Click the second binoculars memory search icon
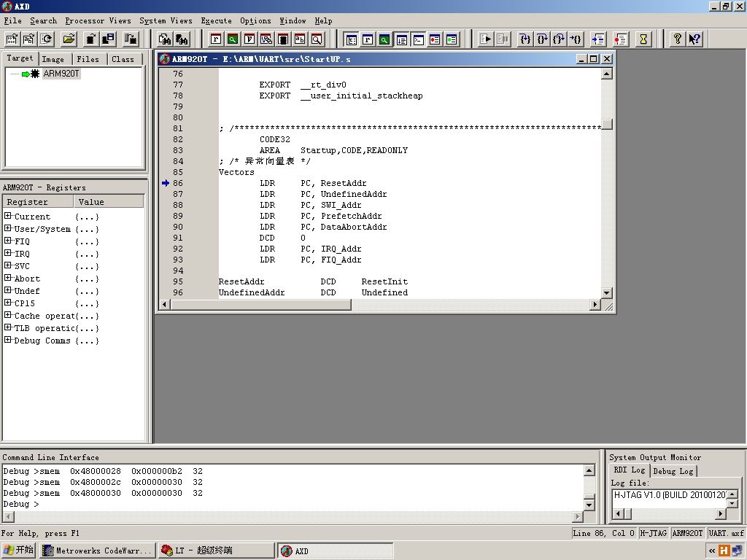The image size is (747, 560). [x=182, y=39]
